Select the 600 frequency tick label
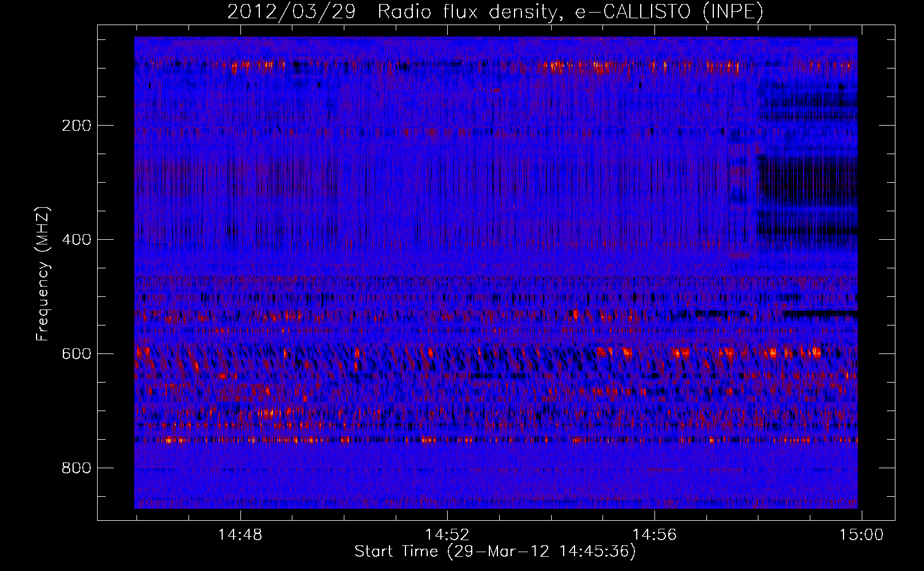The image size is (924, 571). pyautogui.click(x=77, y=354)
